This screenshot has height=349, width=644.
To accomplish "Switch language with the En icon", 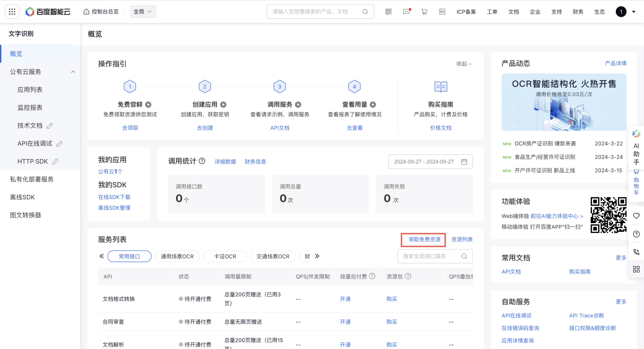I will pyautogui.click(x=442, y=12).
